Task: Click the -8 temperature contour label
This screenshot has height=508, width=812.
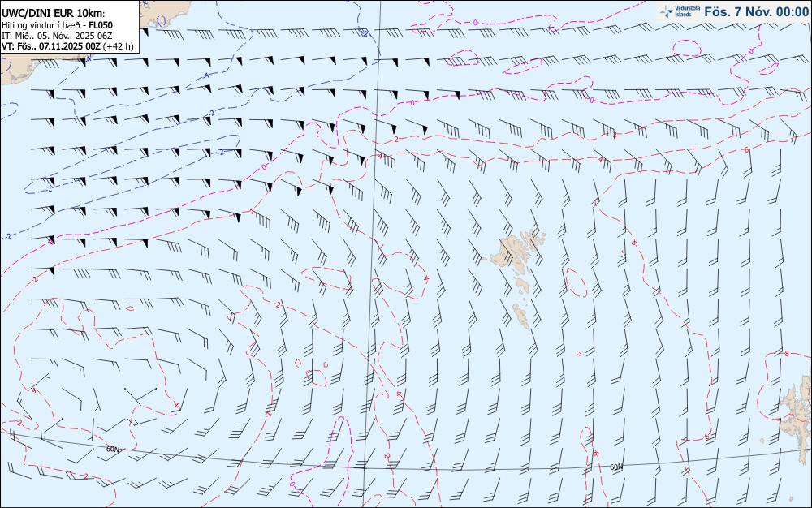Action: coord(785,354)
